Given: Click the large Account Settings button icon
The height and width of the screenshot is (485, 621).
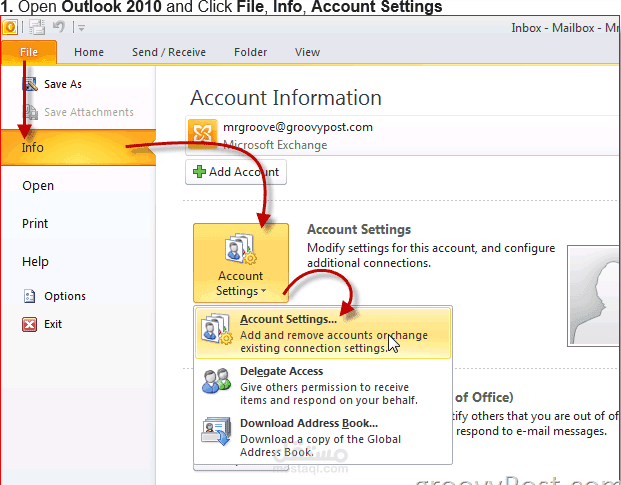Looking at the screenshot, I should [241, 249].
